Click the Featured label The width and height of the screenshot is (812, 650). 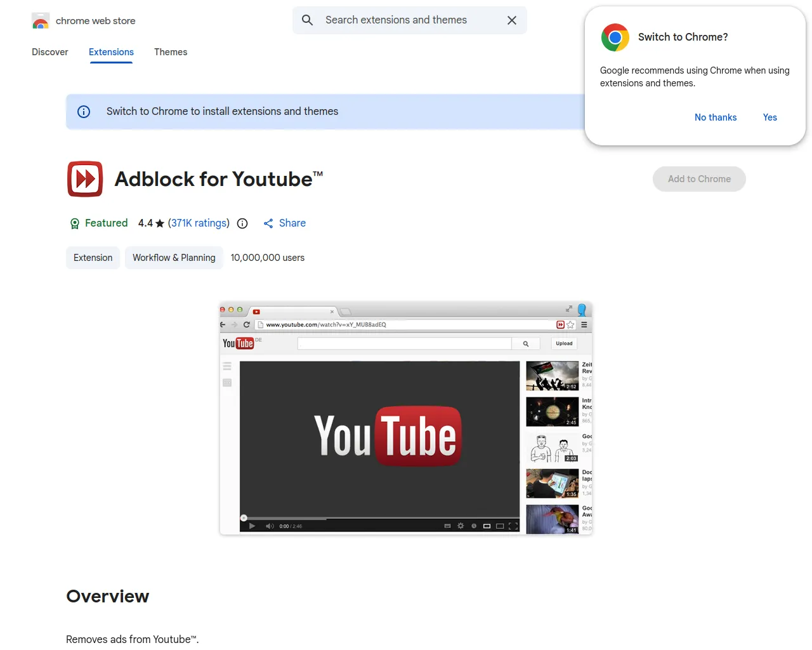pos(107,223)
